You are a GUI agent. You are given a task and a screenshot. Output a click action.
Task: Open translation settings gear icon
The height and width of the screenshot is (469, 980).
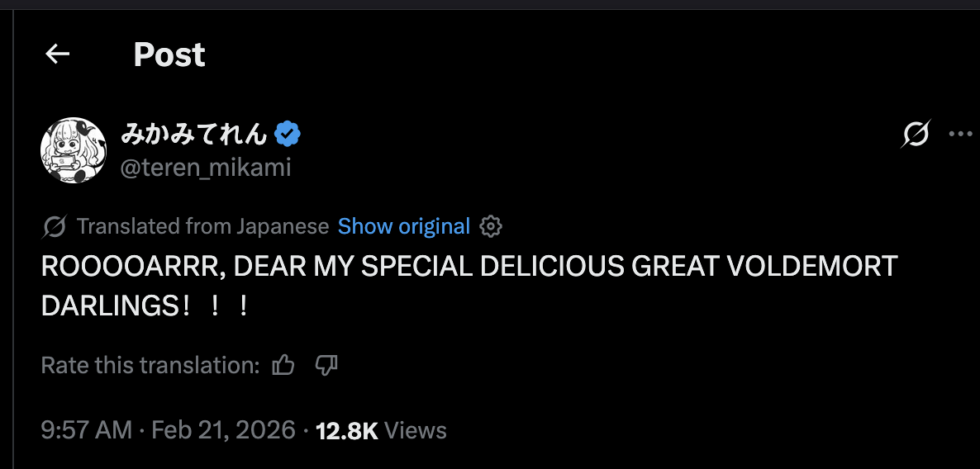pyautogui.click(x=491, y=226)
